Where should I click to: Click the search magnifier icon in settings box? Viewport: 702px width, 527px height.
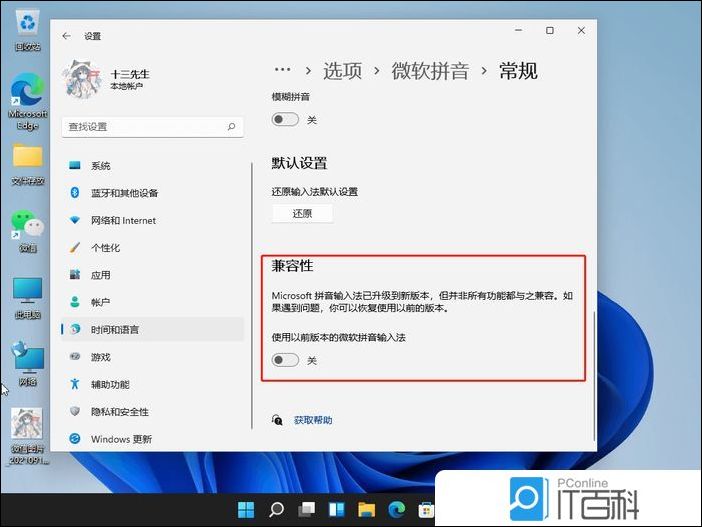click(x=231, y=127)
